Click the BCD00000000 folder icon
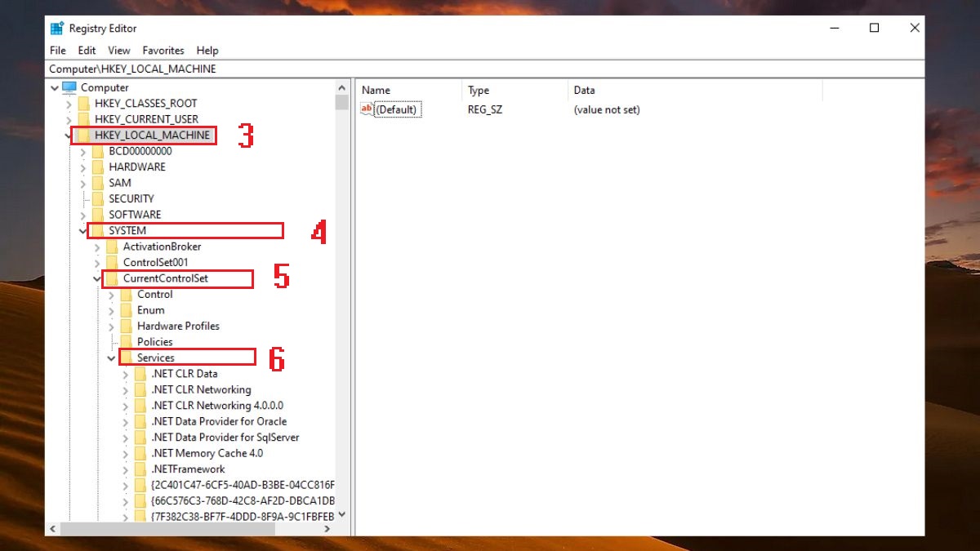 97,151
